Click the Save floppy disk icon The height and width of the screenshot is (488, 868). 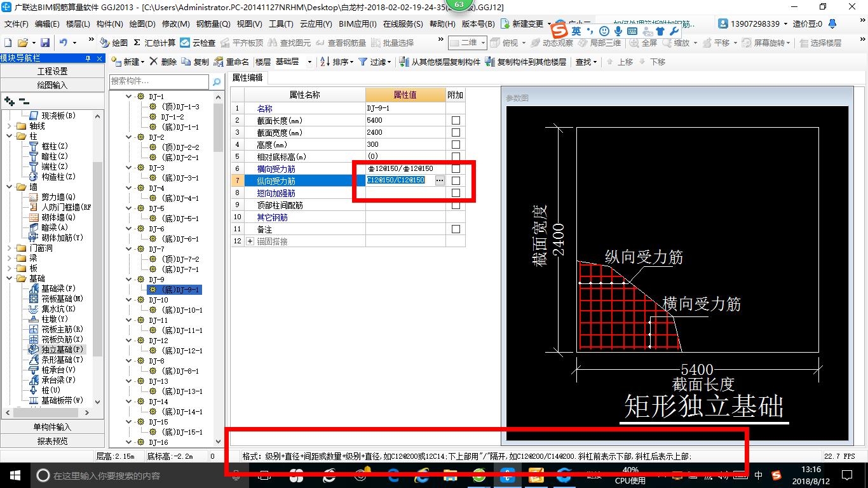[x=45, y=43]
